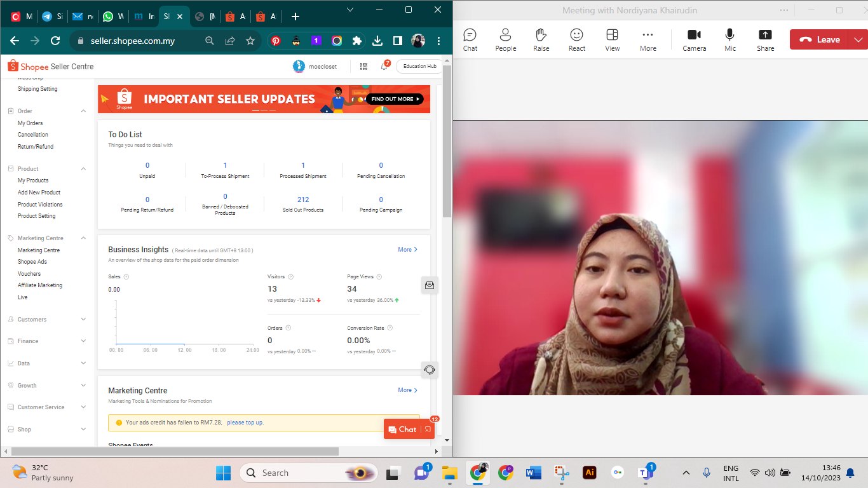
Task: Open the dropdown arrow next to Leave
Action: point(859,39)
